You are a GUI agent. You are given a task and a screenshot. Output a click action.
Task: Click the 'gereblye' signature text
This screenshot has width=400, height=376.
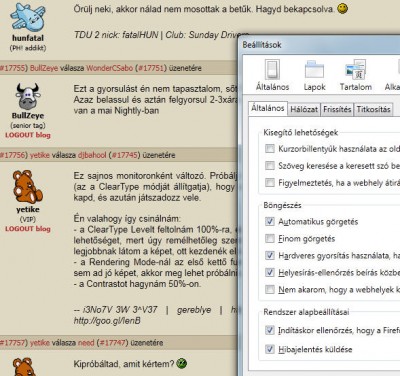[194, 310]
